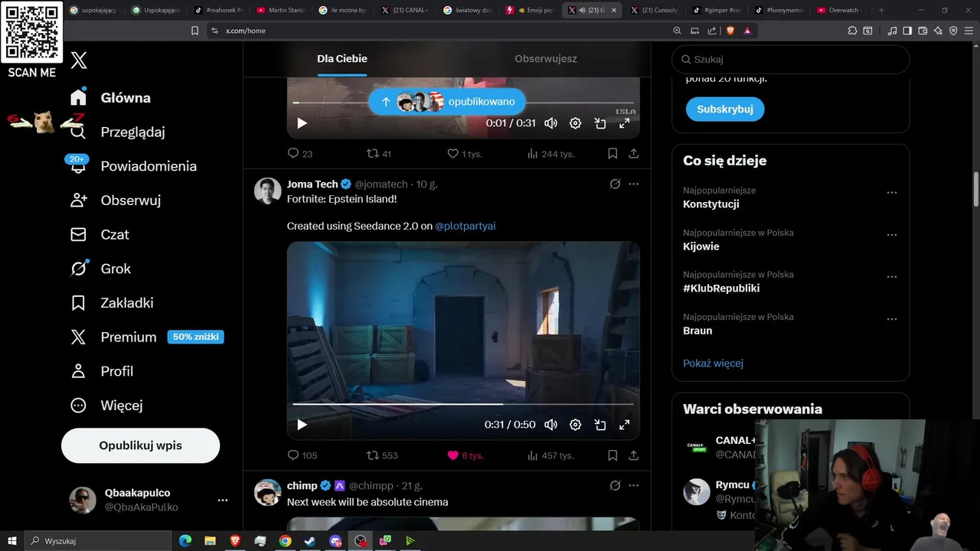Screen dimensions: 980x551
Task: Open Powiadomienia notifications
Action: coord(133,166)
